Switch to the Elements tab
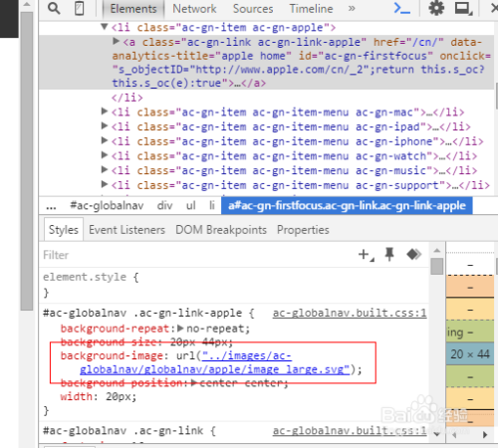498x448 pixels. (x=133, y=9)
